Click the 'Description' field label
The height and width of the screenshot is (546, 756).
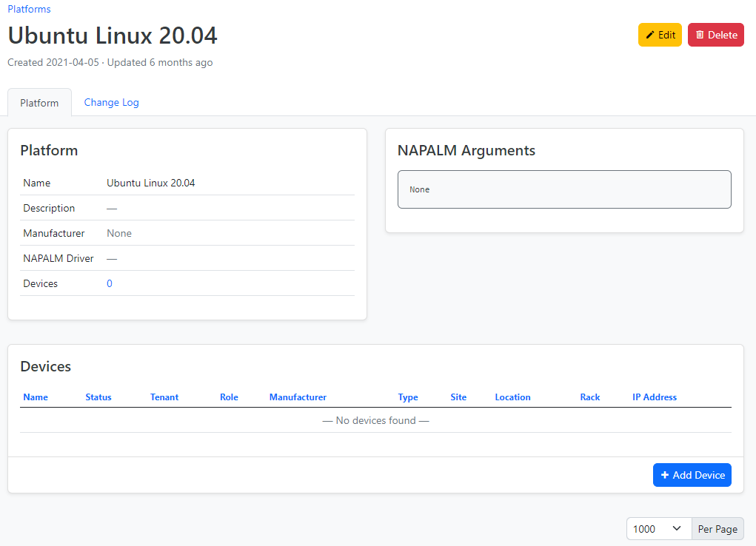(x=49, y=208)
